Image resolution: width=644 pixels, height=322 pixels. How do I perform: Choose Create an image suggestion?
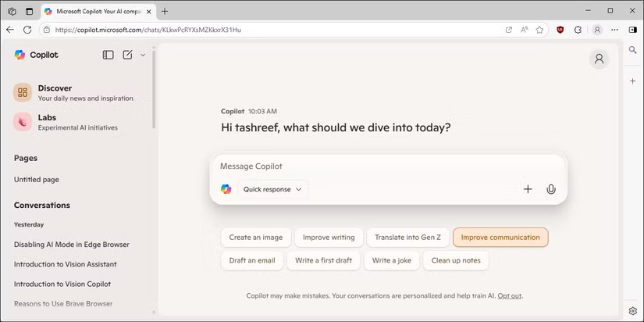(x=256, y=238)
